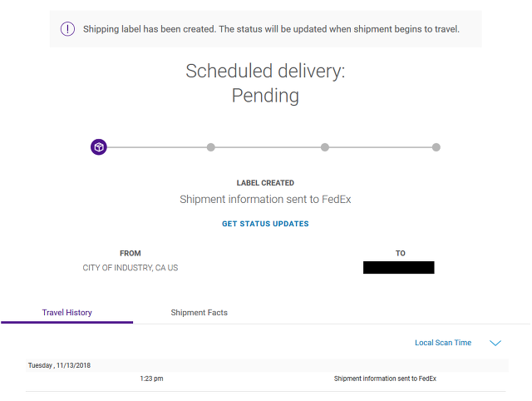Switch to the Travel History tab
This screenshot has height=401, width=532.
tap(66, 312)
